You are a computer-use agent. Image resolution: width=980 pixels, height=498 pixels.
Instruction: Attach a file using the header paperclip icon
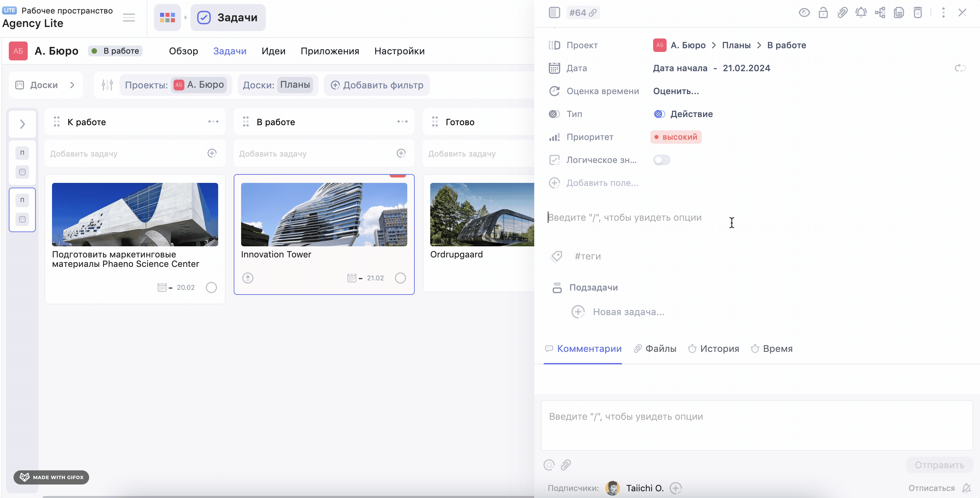point(842,12)
